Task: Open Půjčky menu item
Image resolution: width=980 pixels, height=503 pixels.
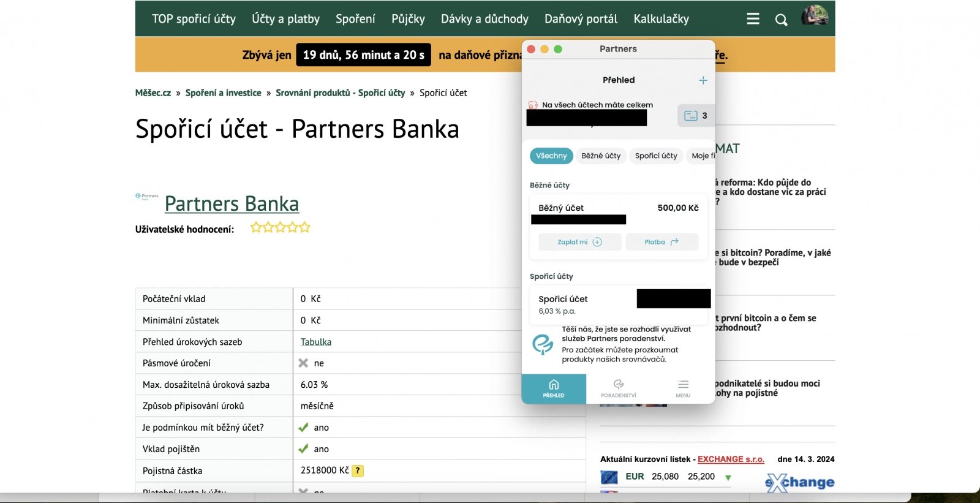Action: 408,19
